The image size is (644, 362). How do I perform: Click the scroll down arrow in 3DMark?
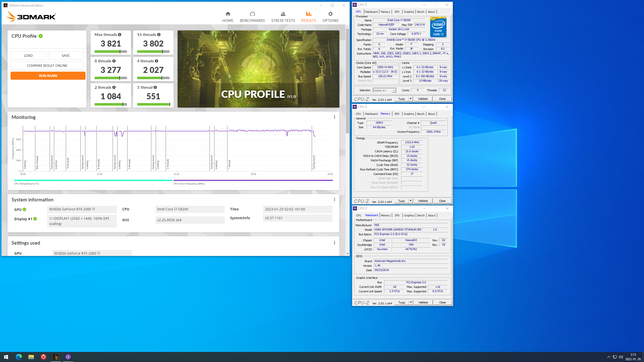(x=347, y=254)
